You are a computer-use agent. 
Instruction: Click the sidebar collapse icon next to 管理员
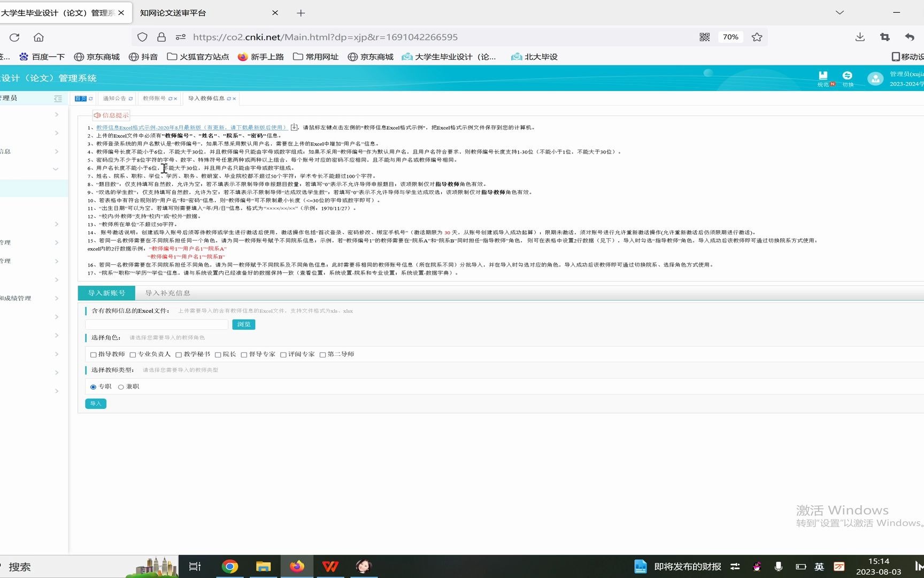pyautogui.click(x=58, y=98)
